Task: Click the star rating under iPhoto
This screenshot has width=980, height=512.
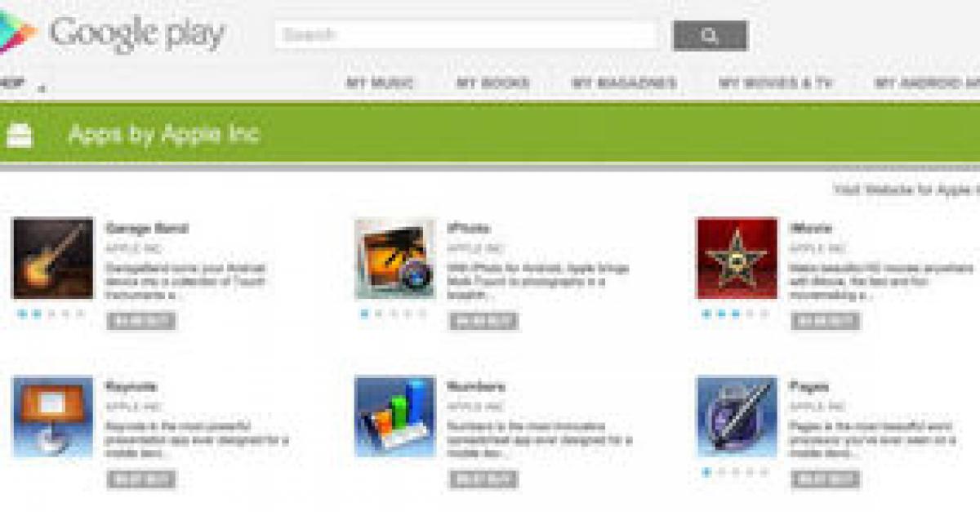Action: coord(393,313)
